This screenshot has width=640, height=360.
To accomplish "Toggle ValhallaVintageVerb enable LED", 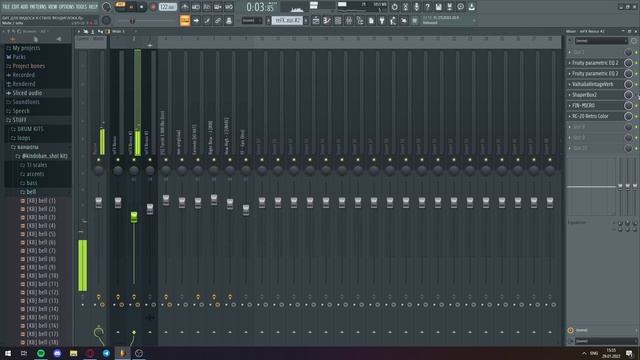I will coord(636,84).
